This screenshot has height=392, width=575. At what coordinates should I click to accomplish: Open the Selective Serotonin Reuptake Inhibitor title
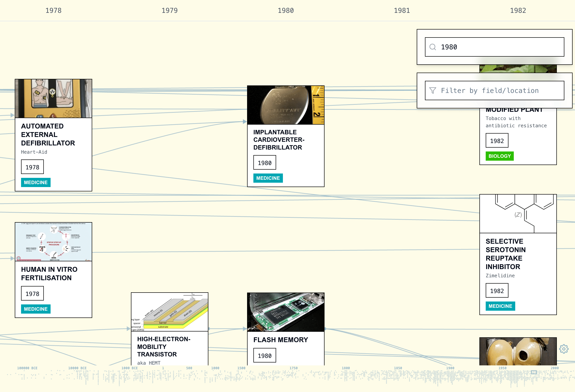[505, 254]
